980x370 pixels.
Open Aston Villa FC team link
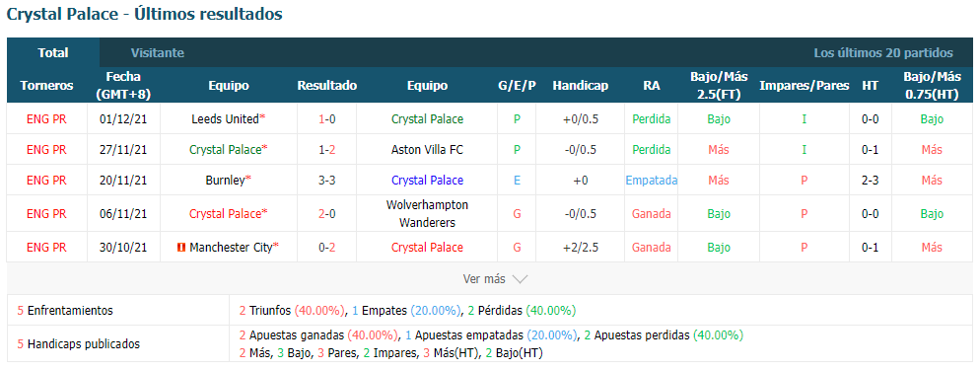coord(427,149)
